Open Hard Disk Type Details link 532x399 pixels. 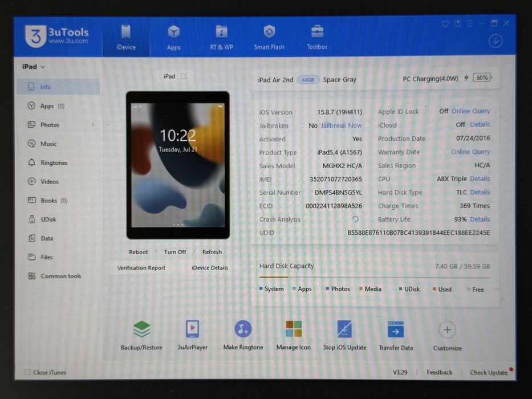480,193
